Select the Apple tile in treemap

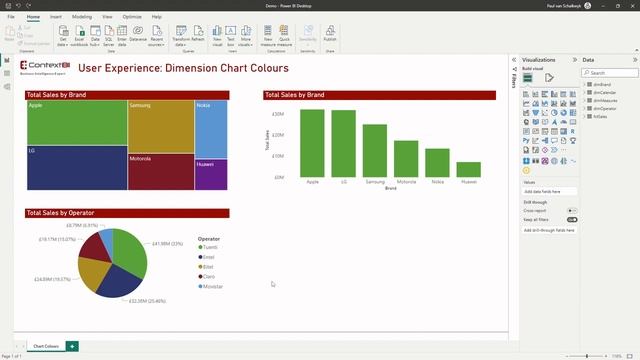[x=77, y=123]
